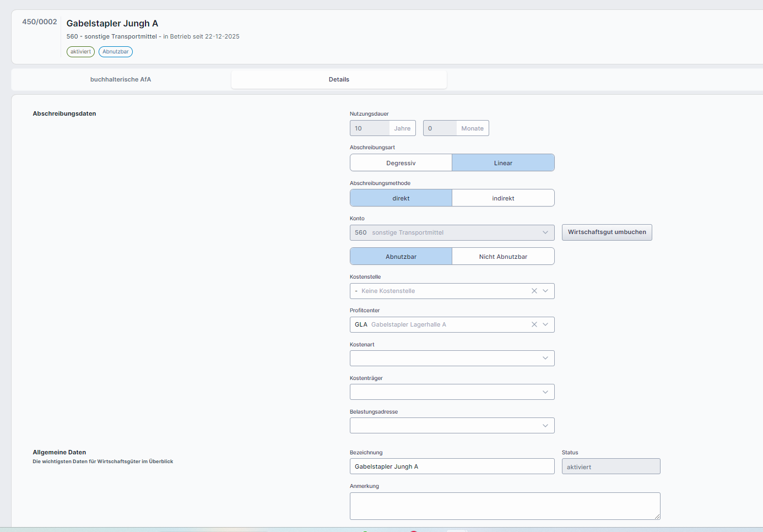763x532 pixels.
Task: Set asset to Nicht Abnutzbar
Action: [x=503, y=257]
